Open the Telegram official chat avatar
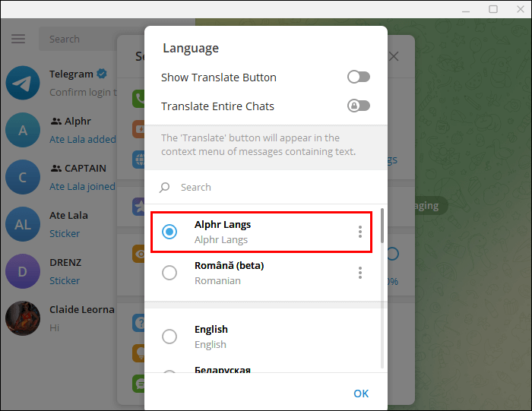 23,83
